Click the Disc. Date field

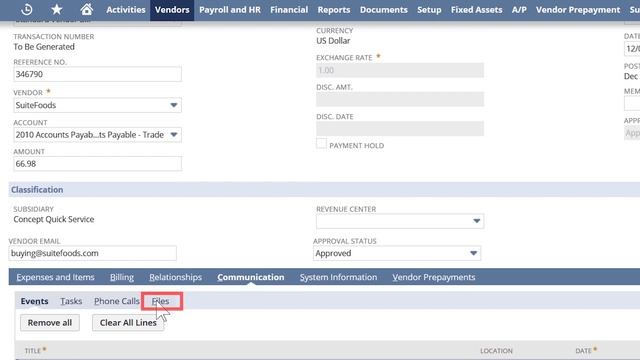tap(400, 129)
